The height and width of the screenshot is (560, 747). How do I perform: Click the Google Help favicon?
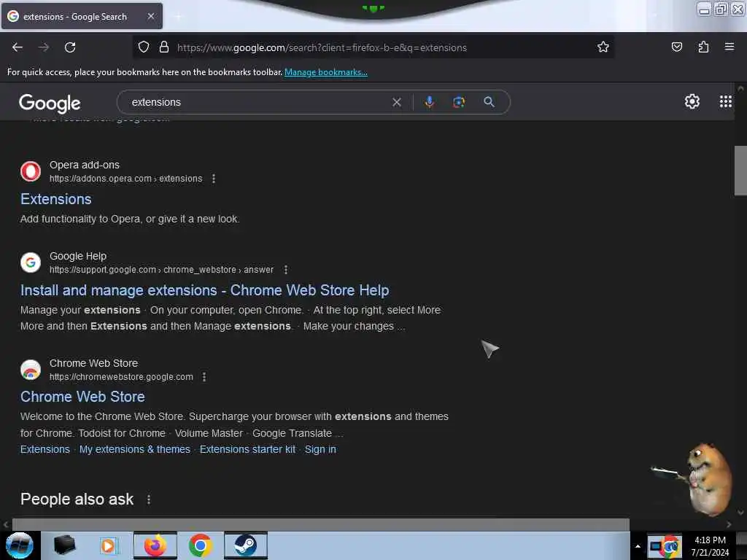click(x=31, y=262)
